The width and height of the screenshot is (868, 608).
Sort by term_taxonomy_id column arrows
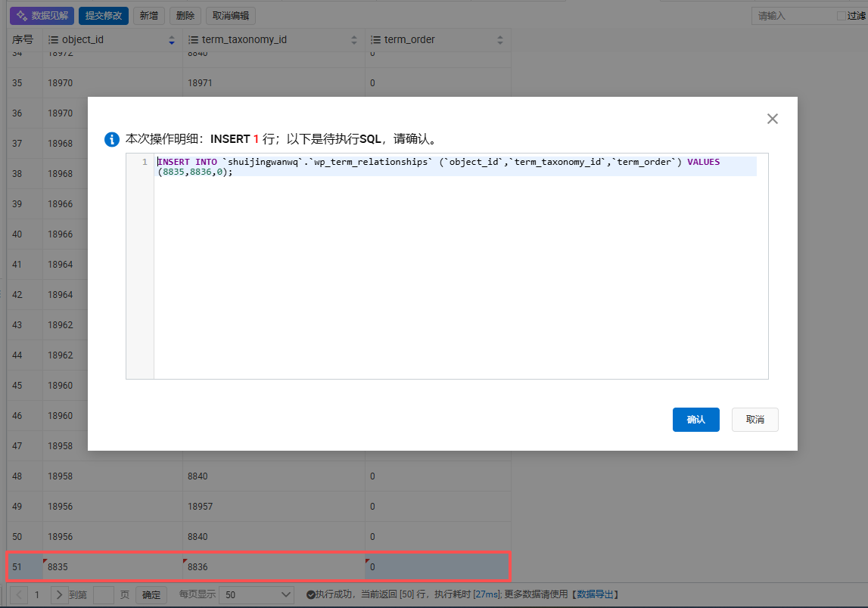(x=353, y=40)
